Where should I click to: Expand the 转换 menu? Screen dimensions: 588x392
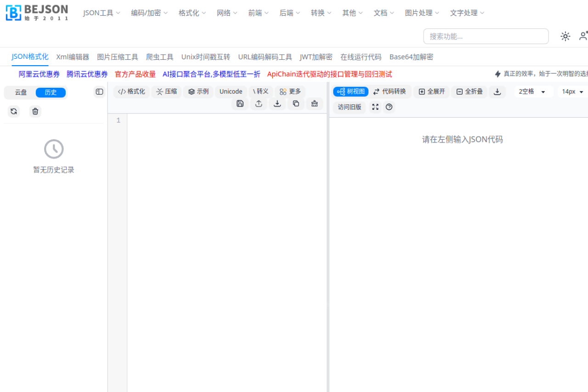321,13
